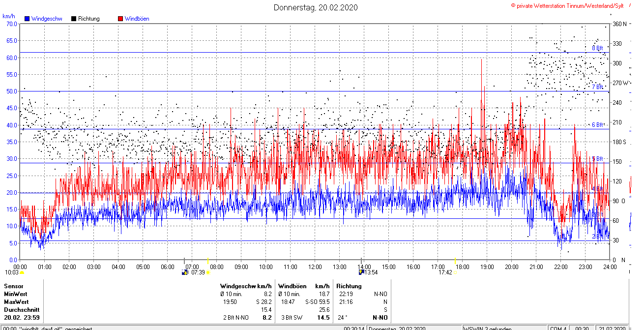644x330 pixels.
Task: Click the 2 Bft N-NO reading
Action: click(236, 318)
